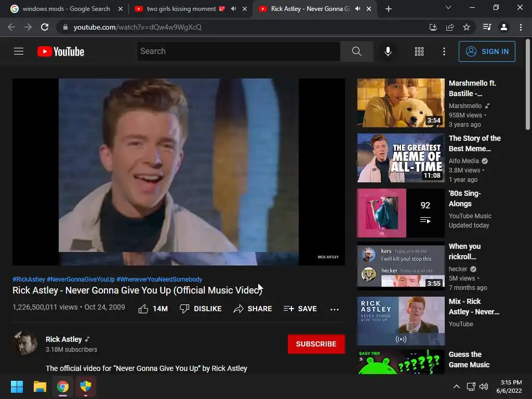The image size is (532, 399).
Task: Open Guess the Game Music title
Action: [469, 360]
